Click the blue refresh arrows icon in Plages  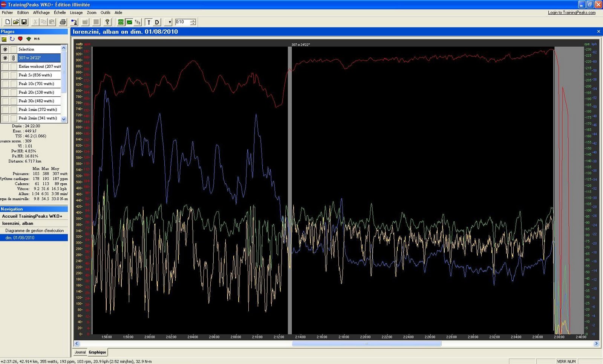coord(12,39)
